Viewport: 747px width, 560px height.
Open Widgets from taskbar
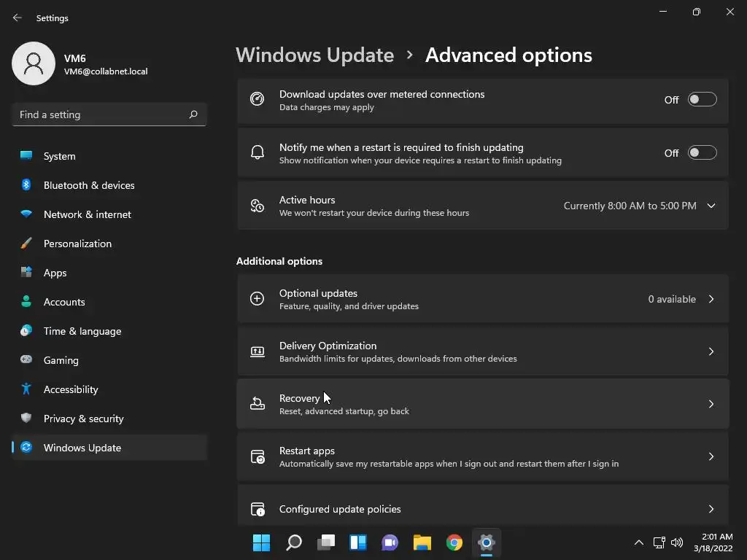[x=358, y=542]
